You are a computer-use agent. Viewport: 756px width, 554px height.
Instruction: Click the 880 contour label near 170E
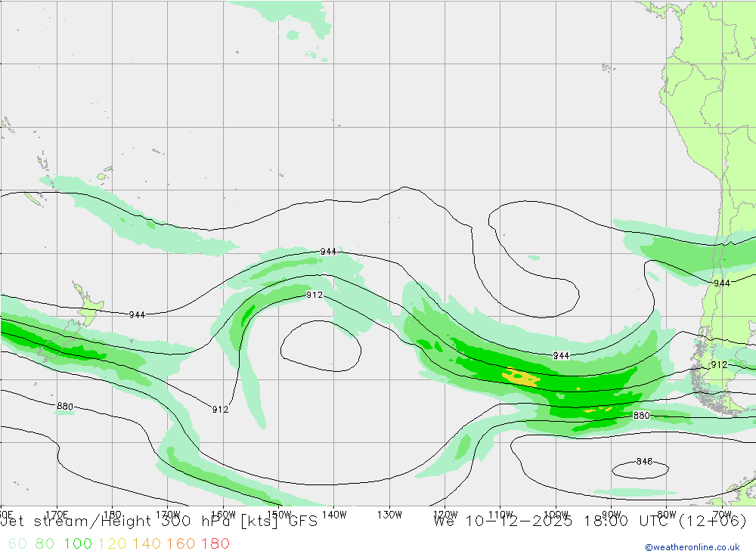coord(65,406)
